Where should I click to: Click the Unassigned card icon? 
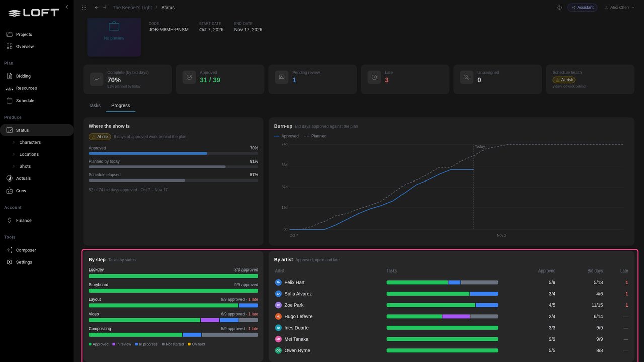pyautogui.click(x=467, y=77)
